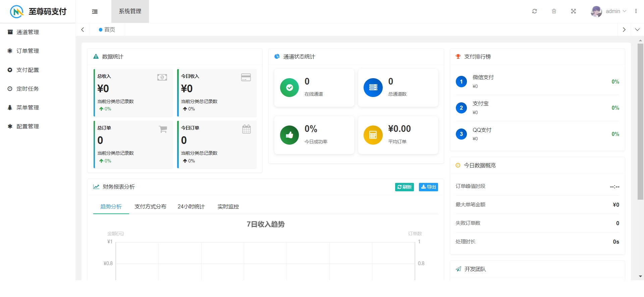Click the green thumbs-up success rate icon

(289, 135)
